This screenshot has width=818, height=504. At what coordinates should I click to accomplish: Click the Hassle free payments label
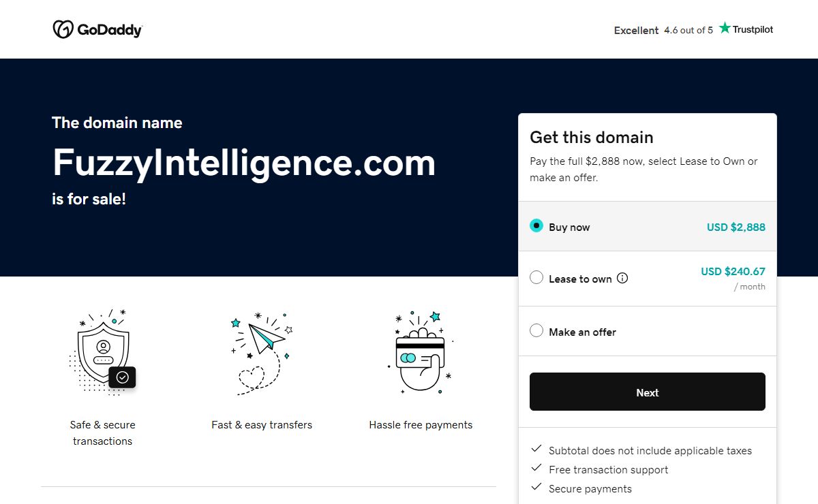click(x=421, y=425)
